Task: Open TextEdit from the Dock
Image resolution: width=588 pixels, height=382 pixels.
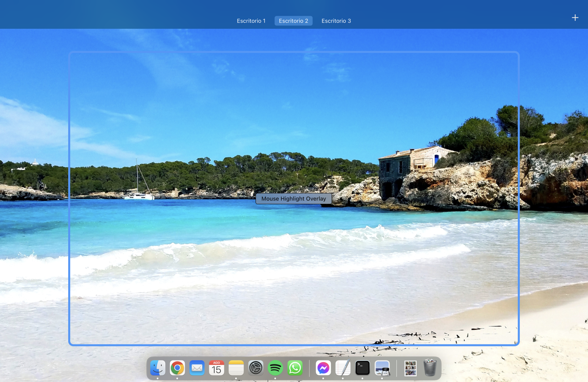Action: tap(343, 368)
